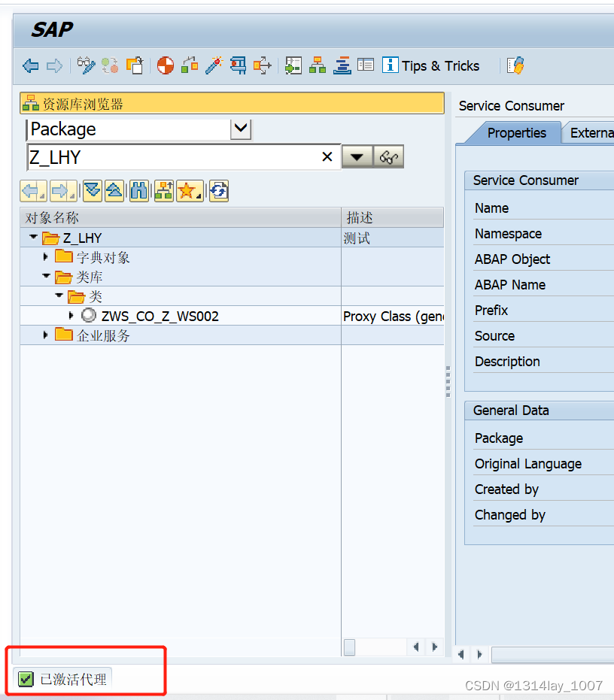Switch to the Properties tab

[517, 133]
